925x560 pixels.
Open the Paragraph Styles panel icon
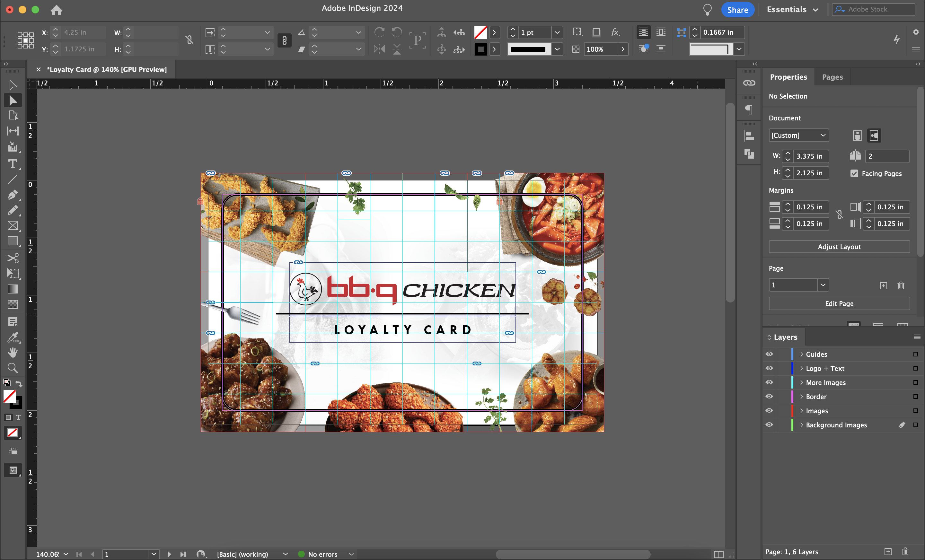click(x=749, y=109)
